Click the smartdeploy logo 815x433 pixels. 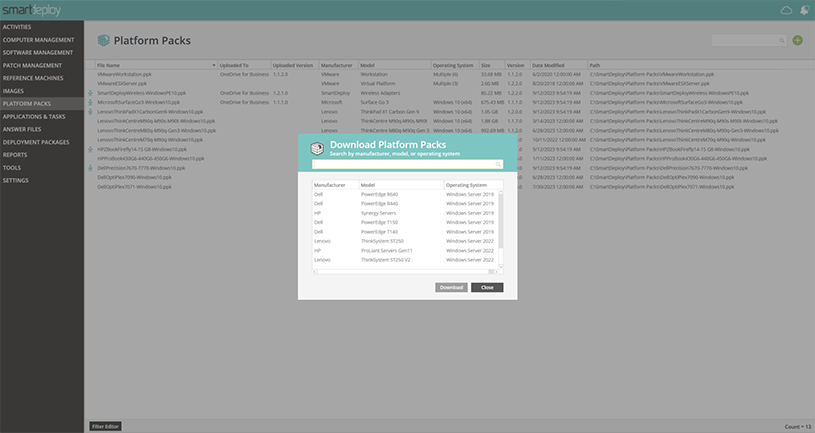point(32,10)
